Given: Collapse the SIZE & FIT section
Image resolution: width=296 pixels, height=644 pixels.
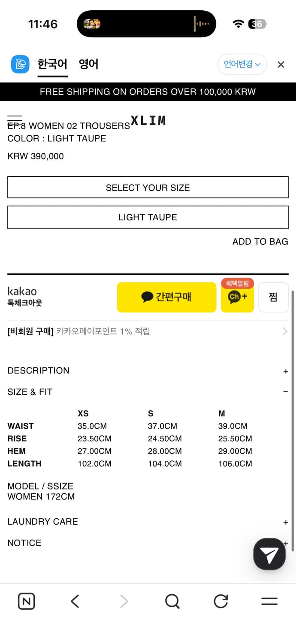Looking at the screenshot, I should pyautogui.click(x=286, y=392).
